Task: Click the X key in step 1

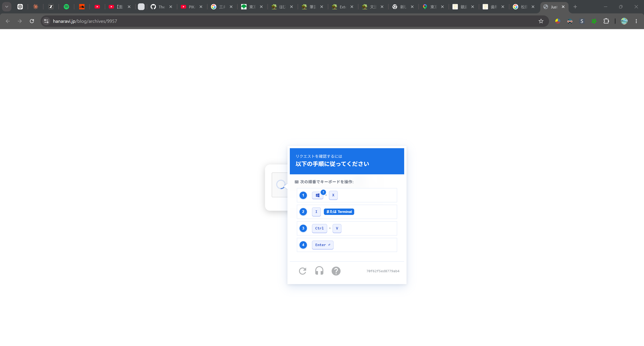Action: click(333, 195)
